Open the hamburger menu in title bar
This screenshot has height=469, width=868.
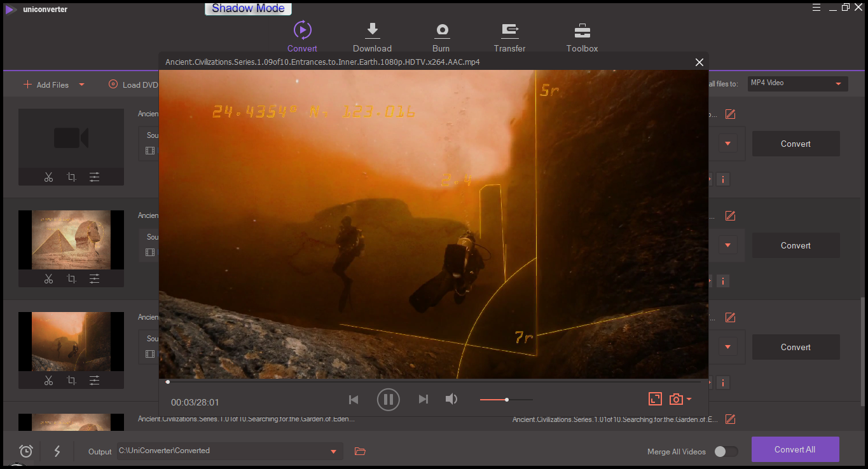coord(818,7)
